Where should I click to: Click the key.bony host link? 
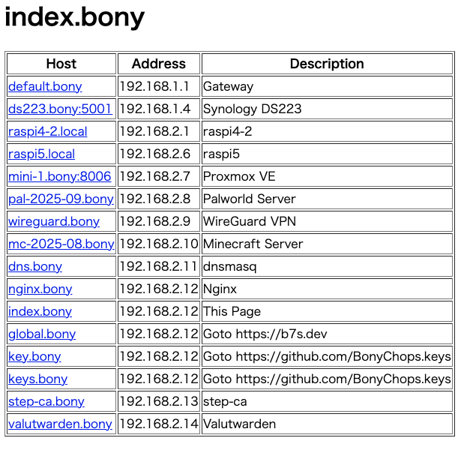click(34, 356)
